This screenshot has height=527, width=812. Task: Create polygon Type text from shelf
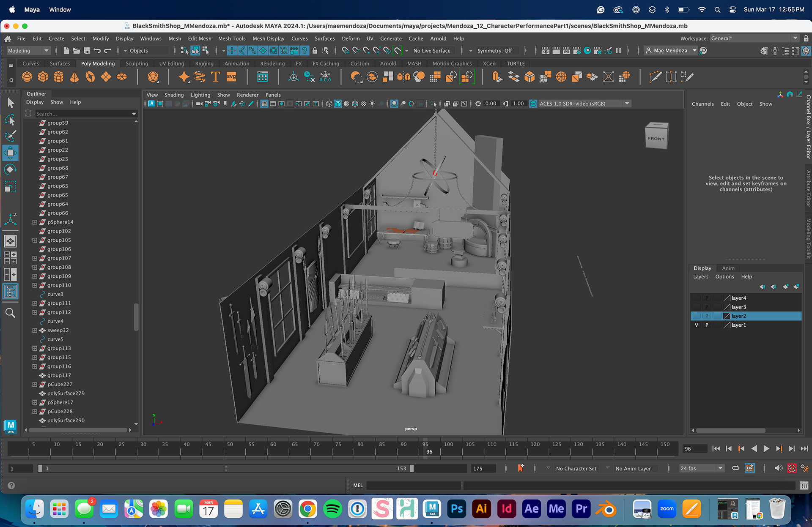click(x=215, y=77)
